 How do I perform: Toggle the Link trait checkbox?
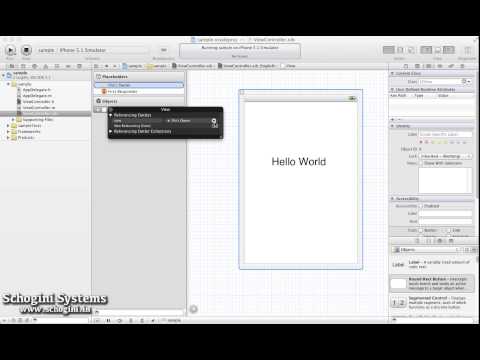448,230
